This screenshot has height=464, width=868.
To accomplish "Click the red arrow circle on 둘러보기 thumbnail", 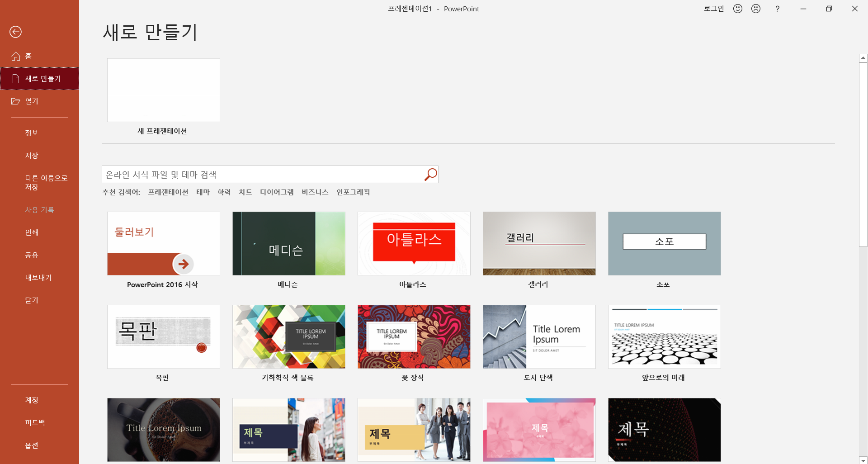I will [x=183, y=264].
